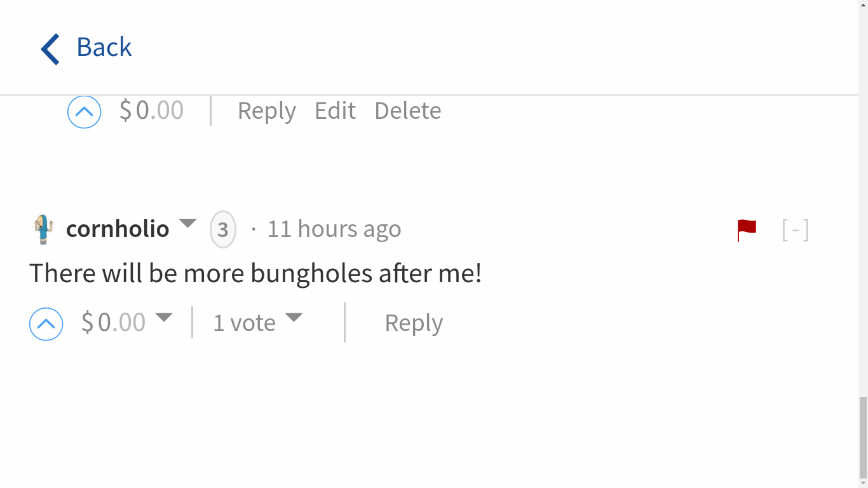
Task: Collapse cornholio's comment thread
Action: click(x=795, y=229)
